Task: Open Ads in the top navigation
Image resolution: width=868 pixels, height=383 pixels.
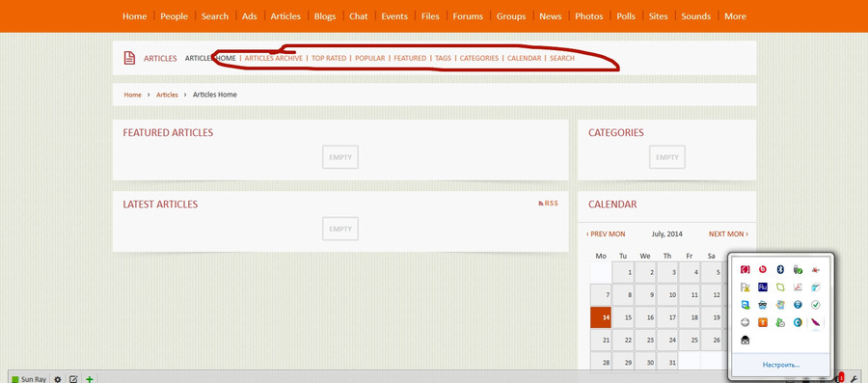Action: (250, 16)
